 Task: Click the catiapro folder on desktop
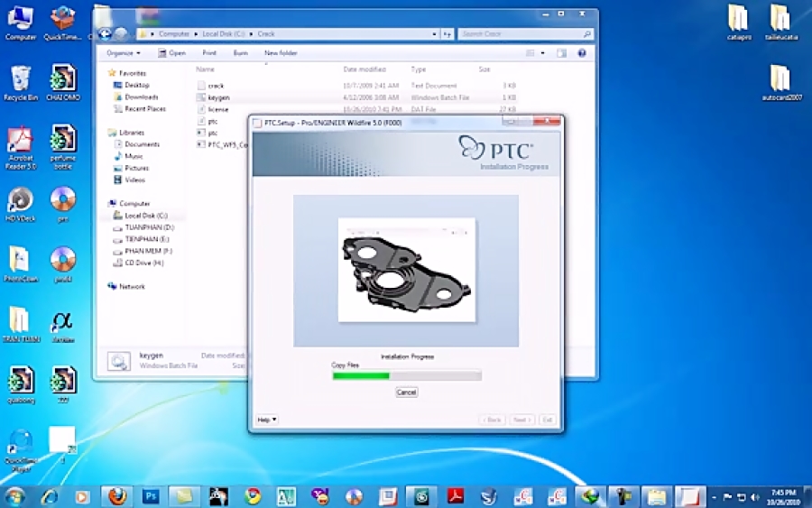(739, 22)
